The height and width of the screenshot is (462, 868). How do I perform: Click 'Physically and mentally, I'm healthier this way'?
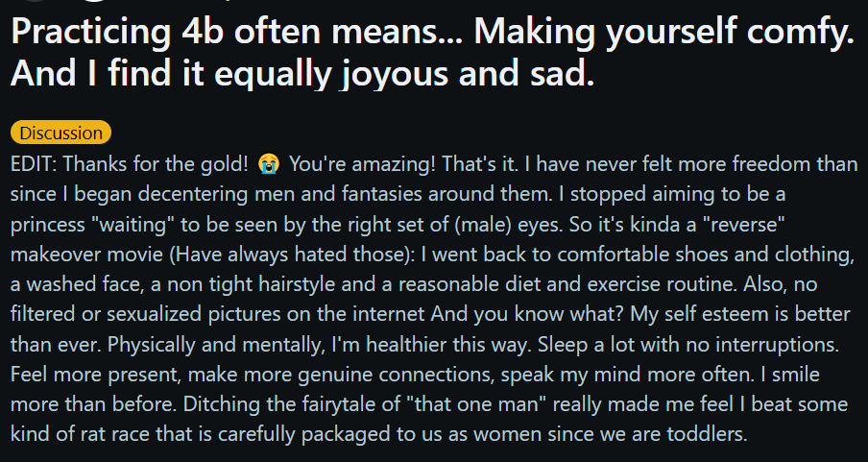321,344
